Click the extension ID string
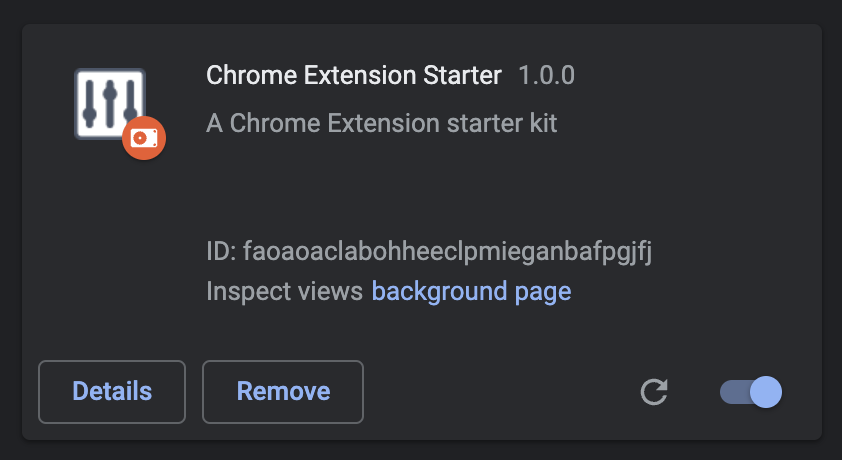The height and width of the screenshot is (460, 842). point(448,251)
